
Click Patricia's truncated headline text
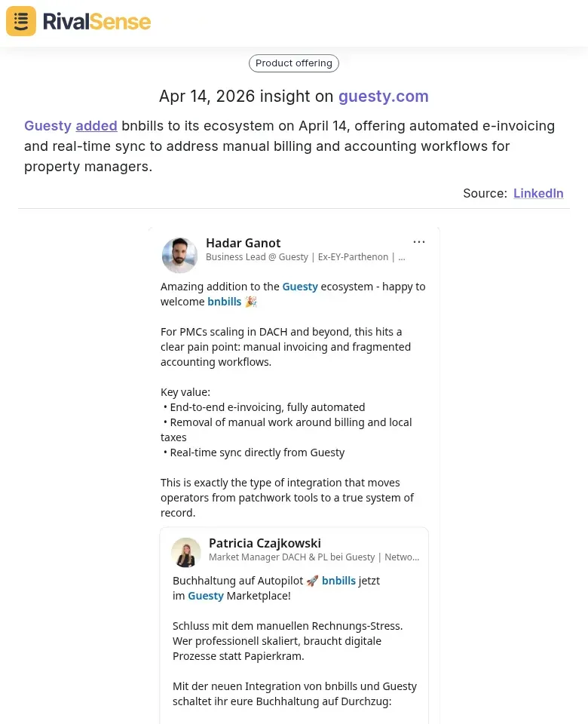(x=314, y=557)
